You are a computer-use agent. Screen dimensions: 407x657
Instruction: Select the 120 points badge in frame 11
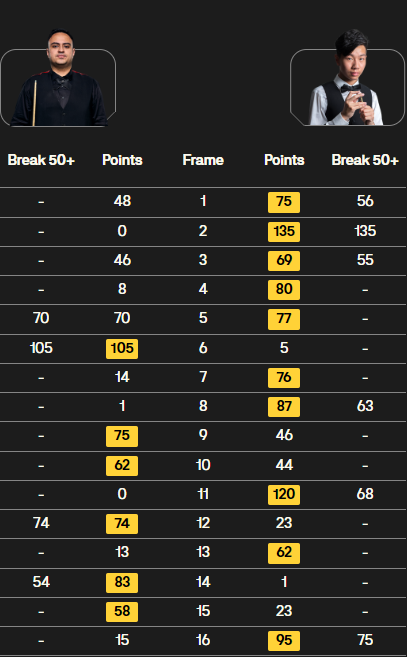click(x=284, y=494)
